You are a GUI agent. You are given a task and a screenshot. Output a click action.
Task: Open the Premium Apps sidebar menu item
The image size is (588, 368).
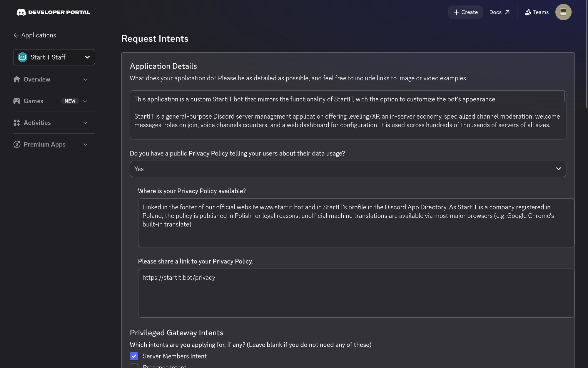(x=54, y=144)
